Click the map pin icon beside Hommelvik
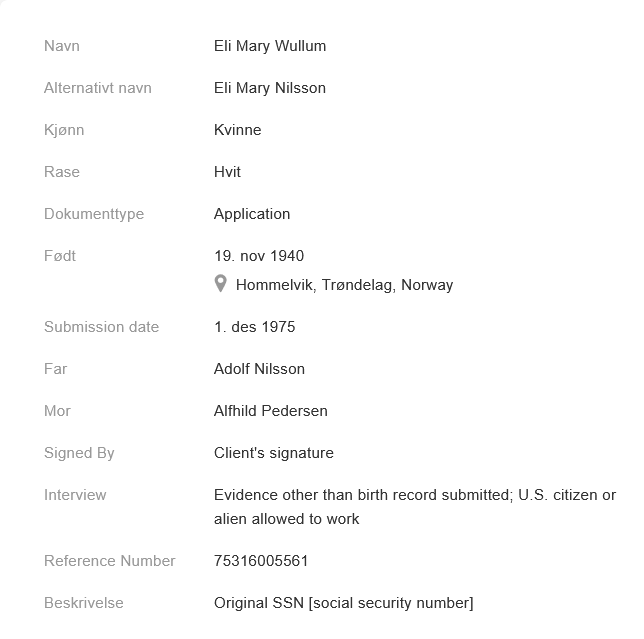 221,284
